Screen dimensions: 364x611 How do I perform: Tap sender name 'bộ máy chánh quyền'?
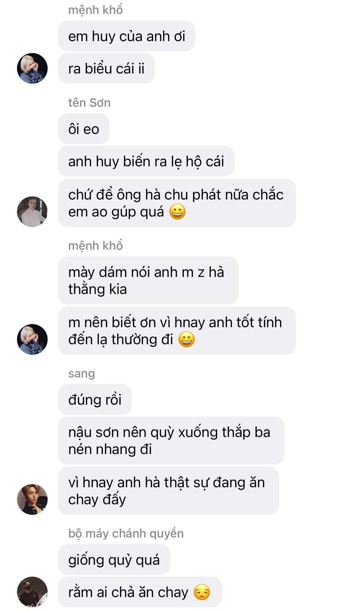[x=126, y=534]
